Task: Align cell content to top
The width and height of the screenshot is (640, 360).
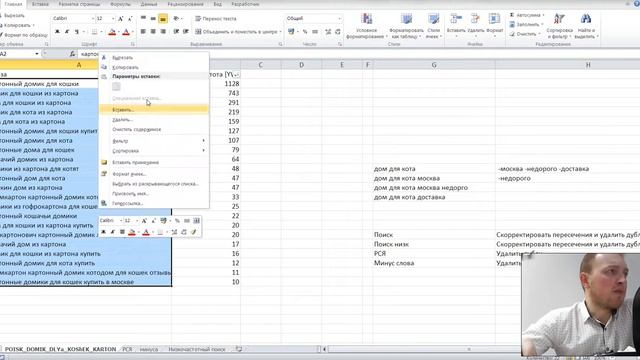Action: click(x=143, y=18)
